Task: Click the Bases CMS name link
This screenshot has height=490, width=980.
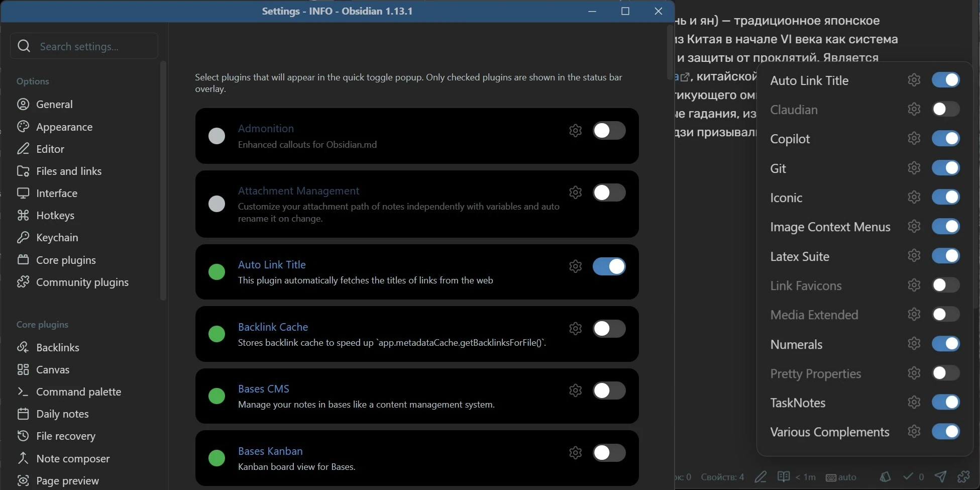Action: tap(264, 388)
